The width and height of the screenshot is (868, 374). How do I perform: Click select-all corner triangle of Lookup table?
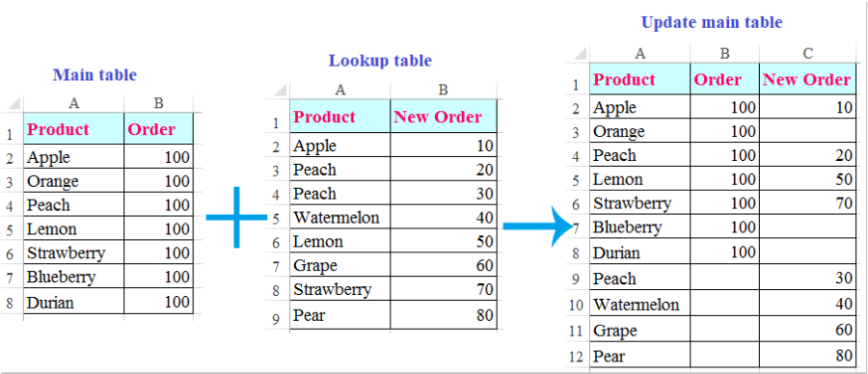tap(281, 90)
